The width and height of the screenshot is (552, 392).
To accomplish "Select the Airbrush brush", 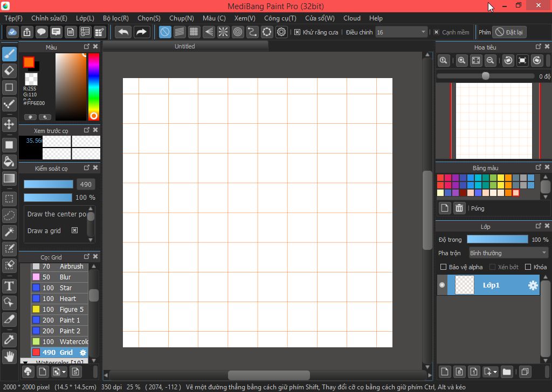I will coord(59,266).
